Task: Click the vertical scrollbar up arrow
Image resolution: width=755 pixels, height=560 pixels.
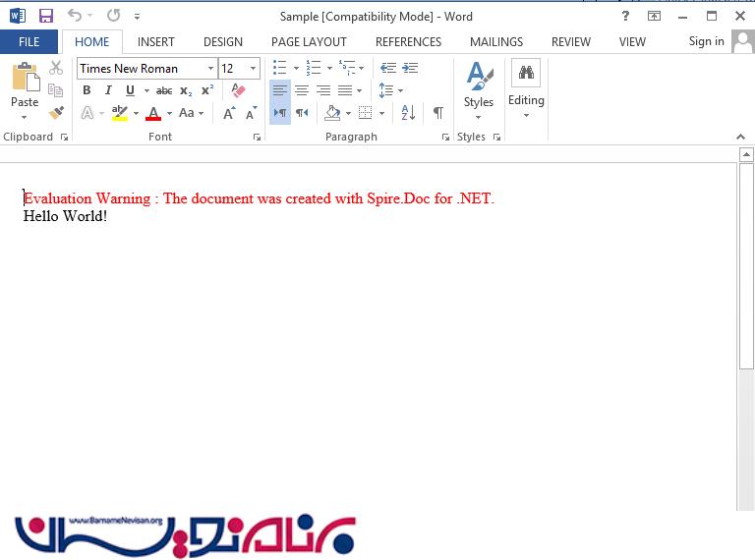Action: click(746, 155)
